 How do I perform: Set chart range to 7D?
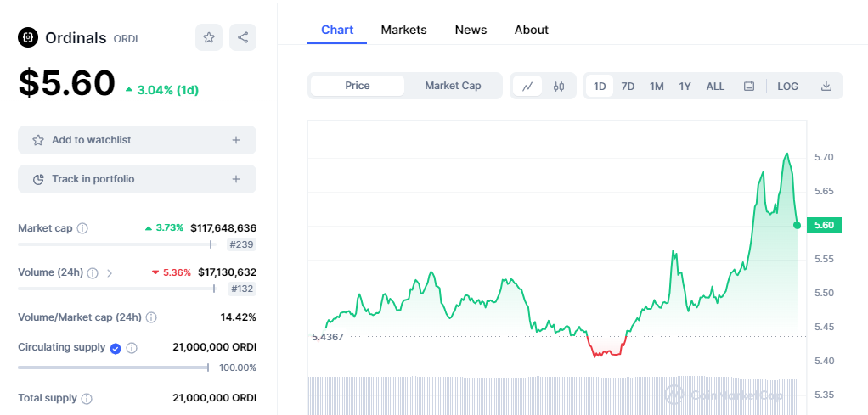628,87
